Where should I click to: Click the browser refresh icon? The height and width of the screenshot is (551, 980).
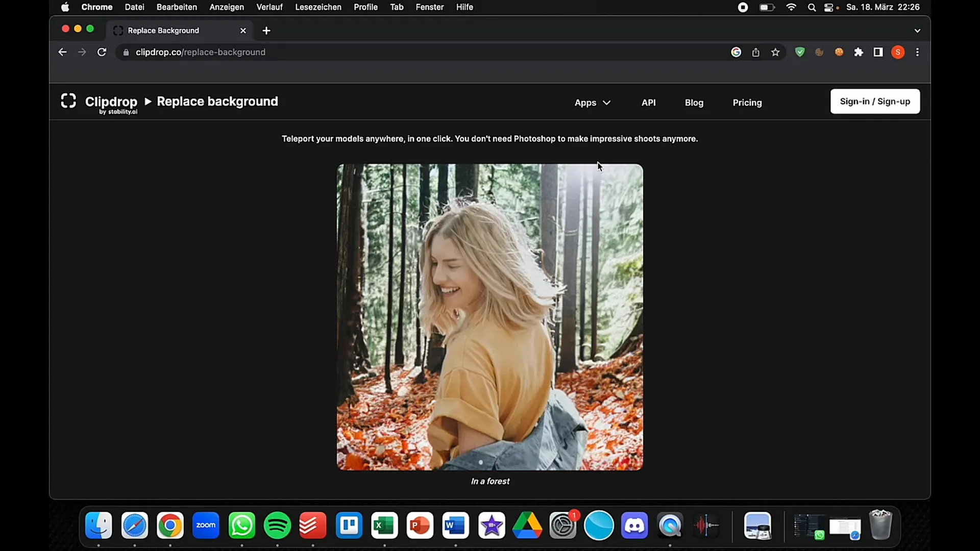click(x=102, y=53)
